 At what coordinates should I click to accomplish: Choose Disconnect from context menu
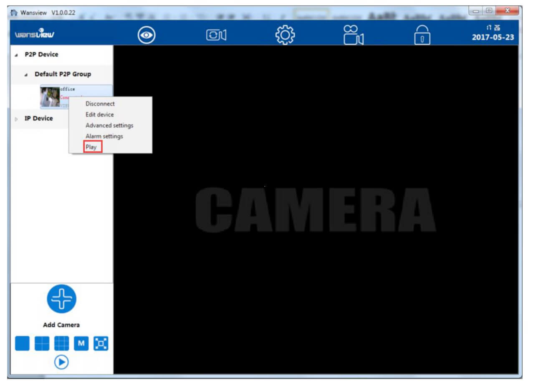point(100,104)
